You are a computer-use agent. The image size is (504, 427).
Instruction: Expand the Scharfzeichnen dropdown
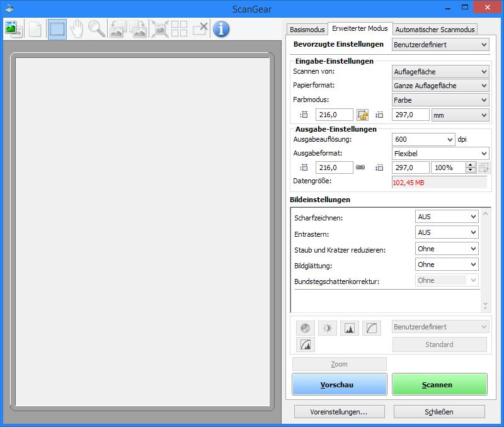tap(447, 216)
